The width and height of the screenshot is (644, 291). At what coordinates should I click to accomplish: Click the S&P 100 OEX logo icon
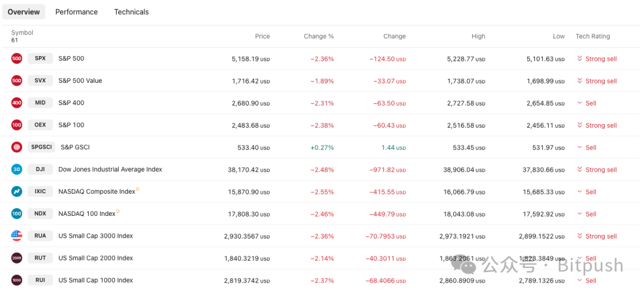(17, 125)
